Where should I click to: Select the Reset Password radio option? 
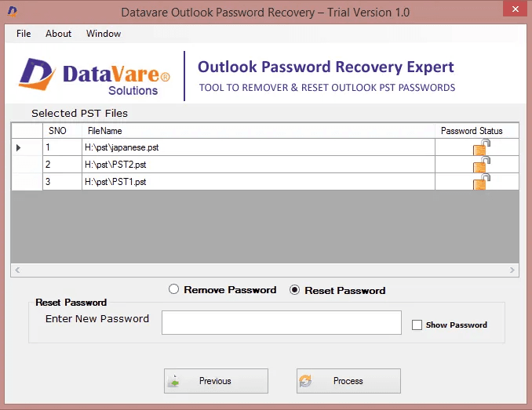[337, 290]
